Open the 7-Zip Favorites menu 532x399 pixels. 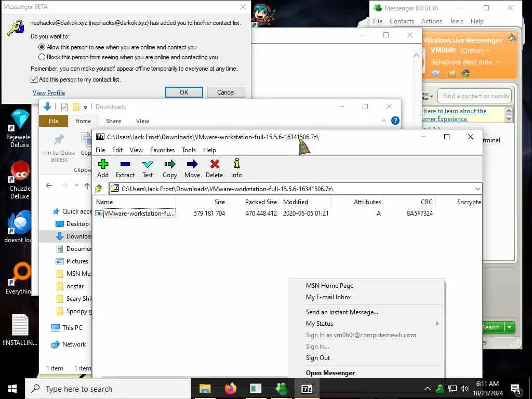click(162, 150)
